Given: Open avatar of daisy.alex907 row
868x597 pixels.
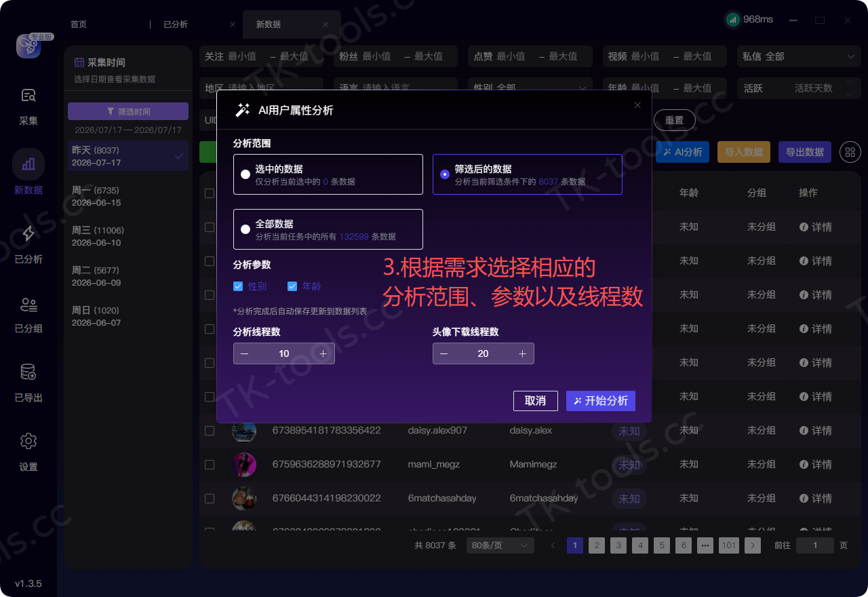Looking at the screenshot, I should (244, 431).
